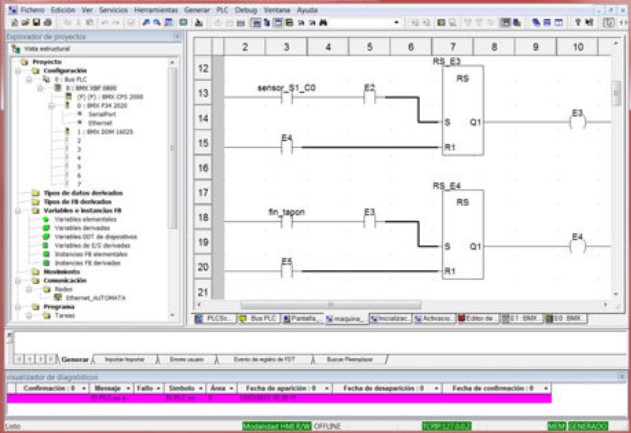
Task: Click the Save icon in the toolbar
Action: (37, 23)
